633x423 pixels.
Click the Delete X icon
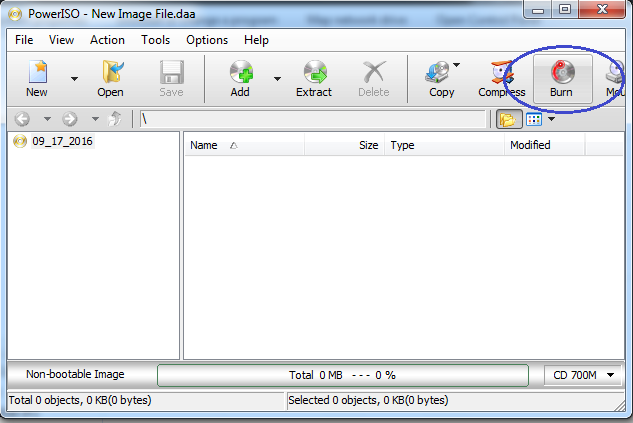click(374, 72)
